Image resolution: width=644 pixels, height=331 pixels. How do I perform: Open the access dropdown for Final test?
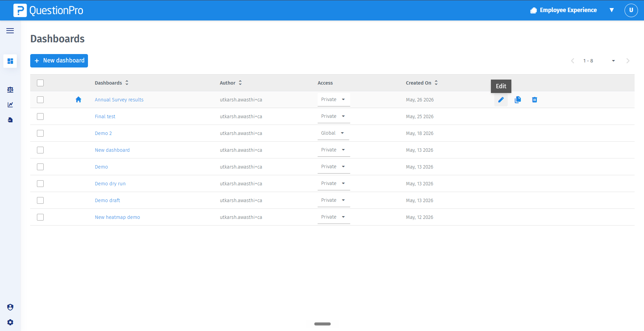click(x=334, y=116)
